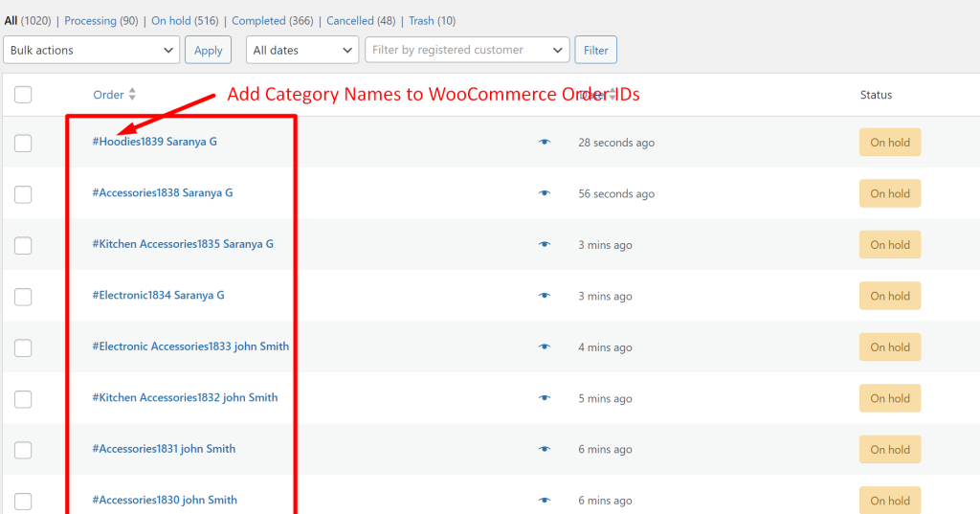Check the Electronic1834 order row
Viewport: 980px width, 514px height.
(23, 297)
